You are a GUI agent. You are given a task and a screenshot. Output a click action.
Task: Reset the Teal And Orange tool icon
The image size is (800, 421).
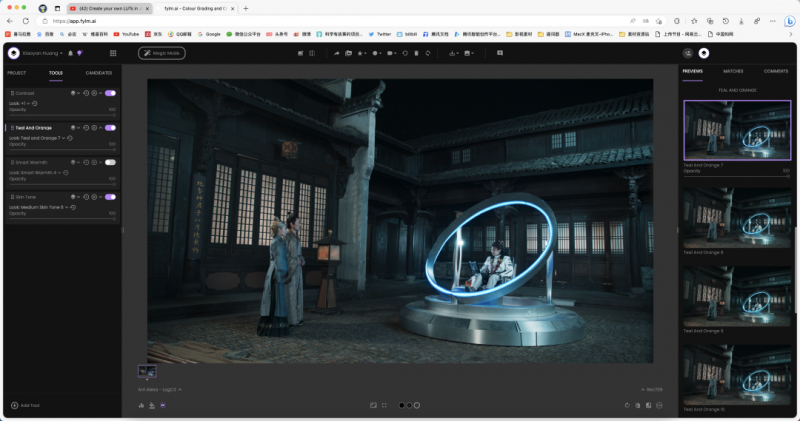point(86,128)
